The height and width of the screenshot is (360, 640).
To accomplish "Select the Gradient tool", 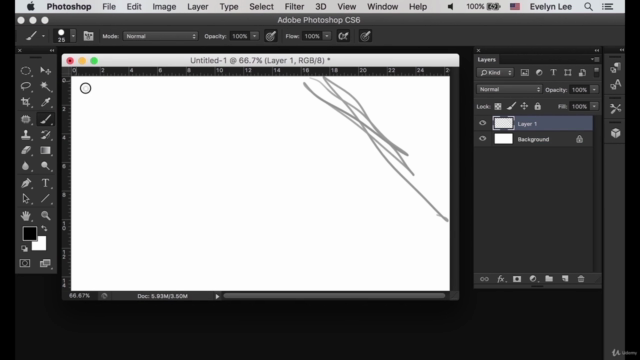I will [x=45, y=150].
